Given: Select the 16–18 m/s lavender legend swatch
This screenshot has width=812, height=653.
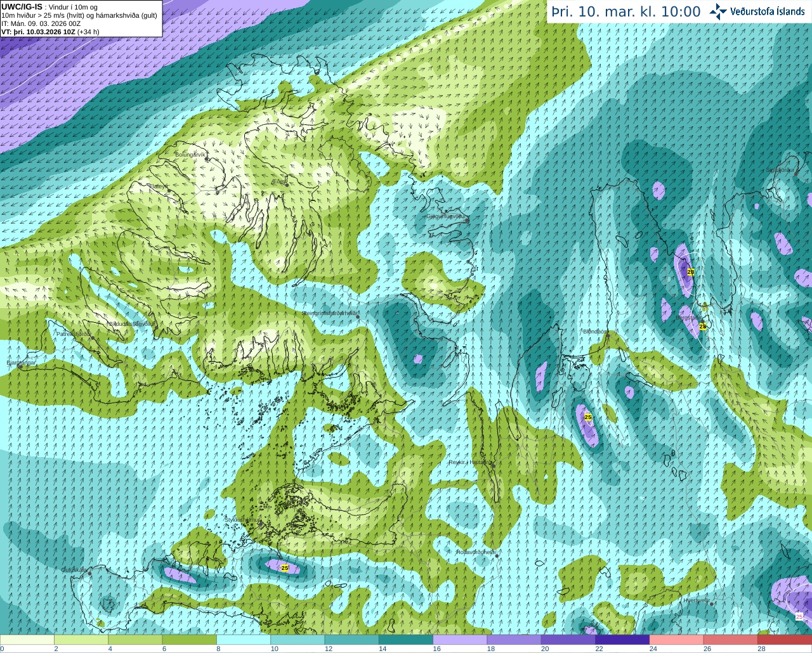Looking at the screenshot, I should (460, 640).
